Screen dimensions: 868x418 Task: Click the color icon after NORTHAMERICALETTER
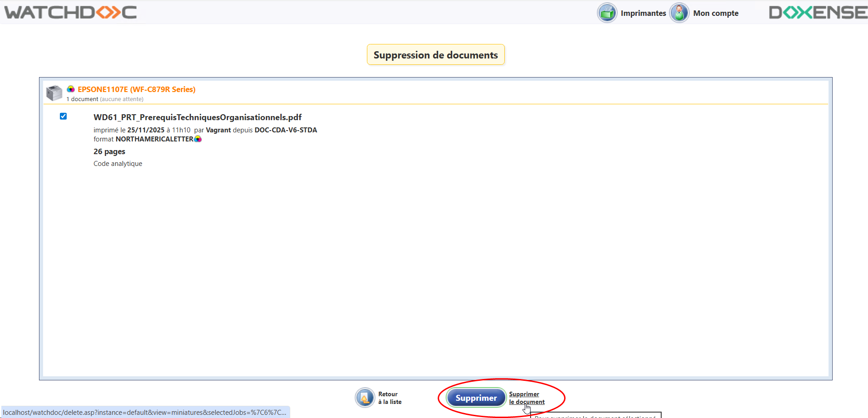(x=198, y=139)
